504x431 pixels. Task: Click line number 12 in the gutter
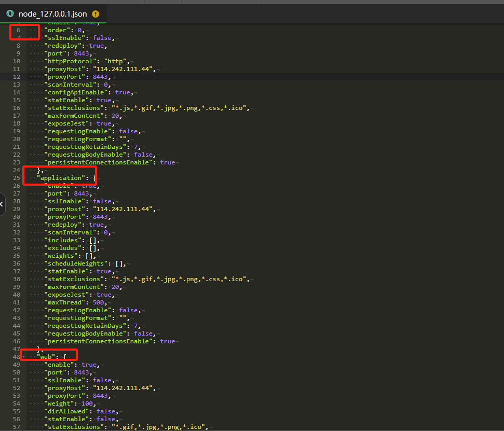[17, 77]
